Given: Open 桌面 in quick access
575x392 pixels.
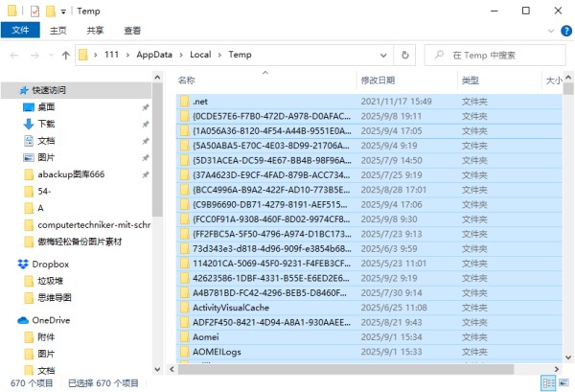Looking at the screenshot, I should pos(46,107).
